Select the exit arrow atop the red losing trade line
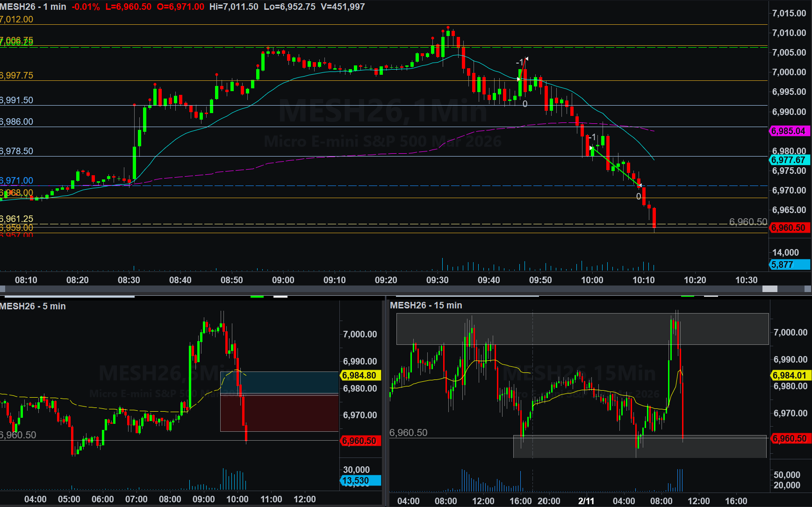This screenshot has height=507, width=812. 526,59
